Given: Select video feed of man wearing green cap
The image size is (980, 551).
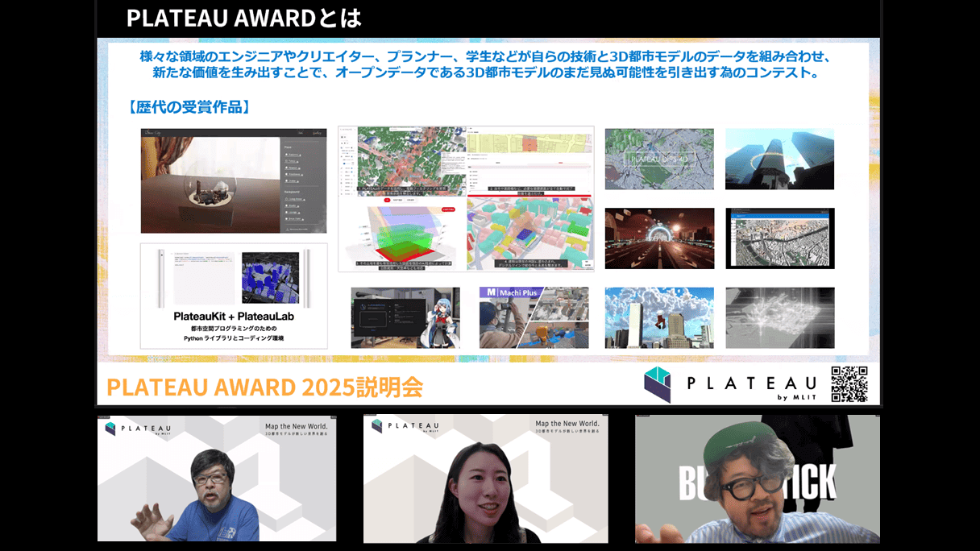Looking at the screenshot, I should [757, 478].
